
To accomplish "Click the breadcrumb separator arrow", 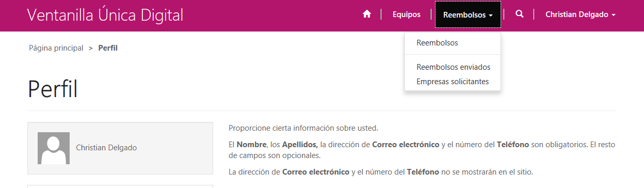I will click(91, 48).
